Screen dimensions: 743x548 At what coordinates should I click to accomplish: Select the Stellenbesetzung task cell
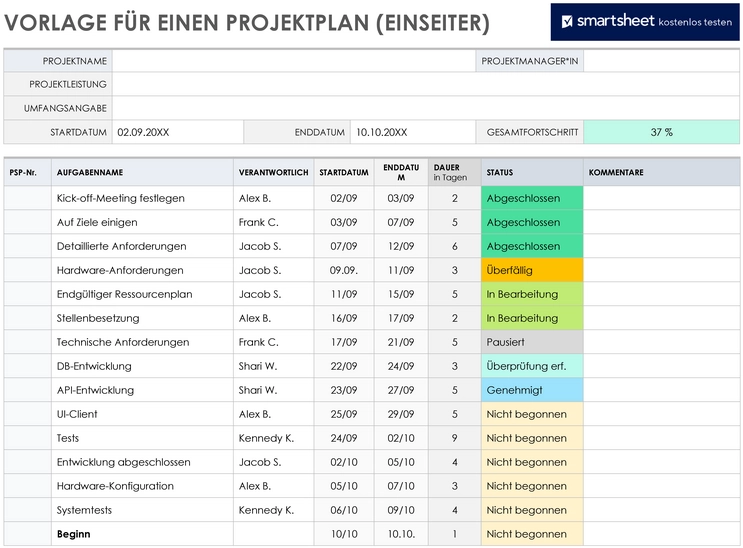(142, 318)
